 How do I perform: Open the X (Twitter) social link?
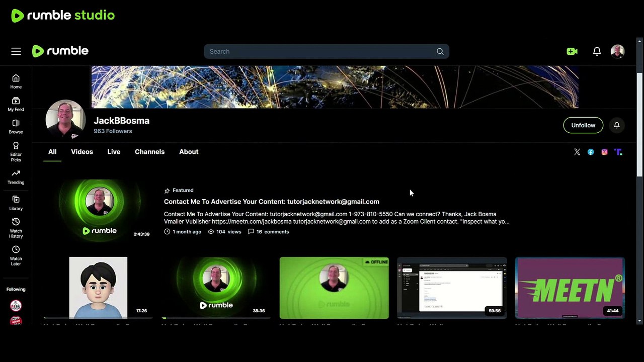[x=577, y=152]
